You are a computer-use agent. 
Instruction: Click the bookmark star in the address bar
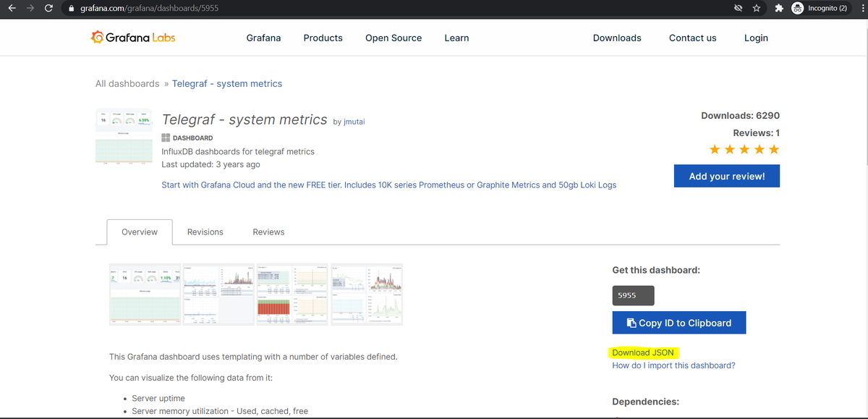click(758, 8)
